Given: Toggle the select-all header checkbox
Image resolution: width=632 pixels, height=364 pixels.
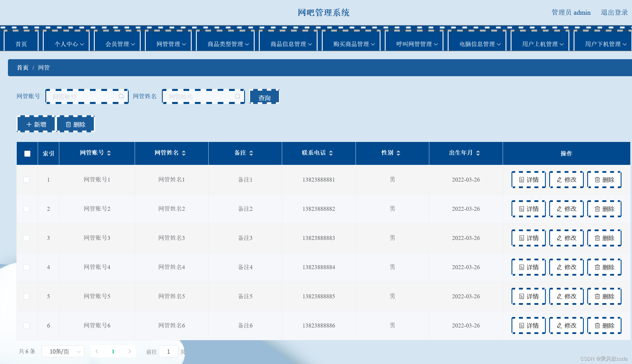Looking at the screenshot, I should coord(27,154).
